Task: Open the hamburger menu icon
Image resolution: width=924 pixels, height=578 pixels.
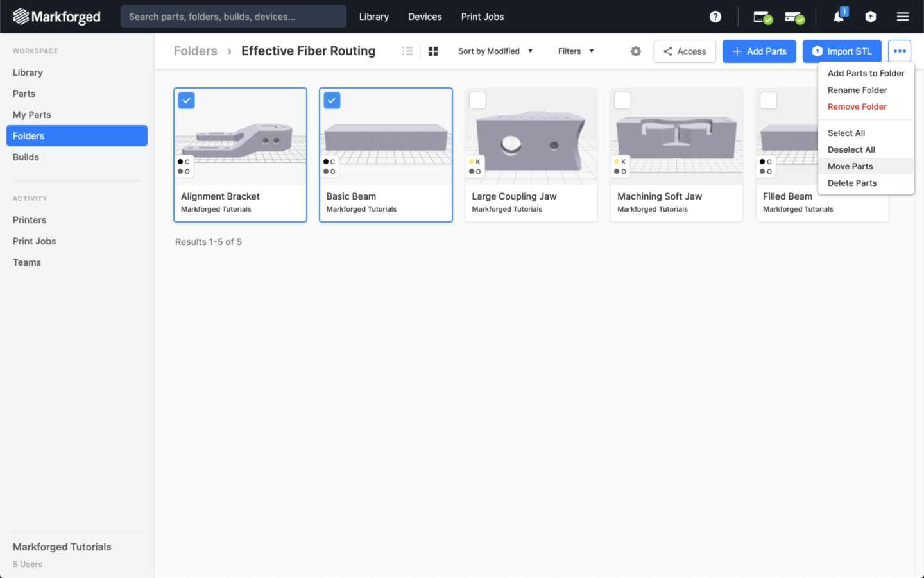Action: [x=902, y=17]
